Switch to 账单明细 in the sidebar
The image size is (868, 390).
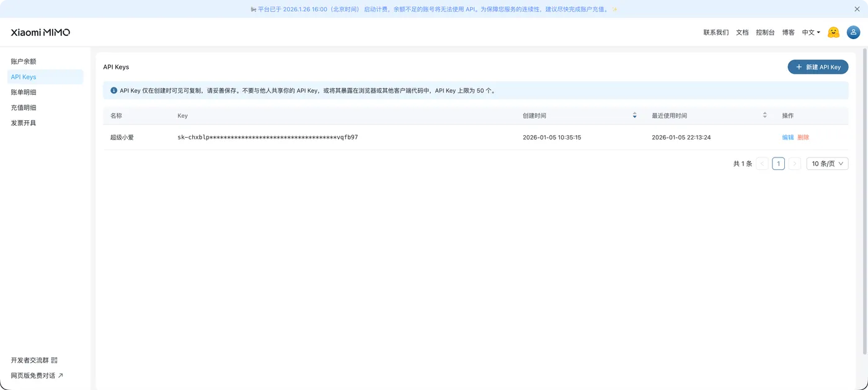pos(23,92)
